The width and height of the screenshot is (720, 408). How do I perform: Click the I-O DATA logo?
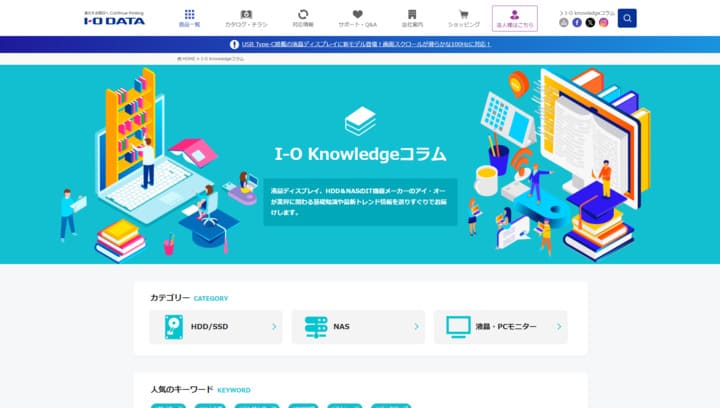(x=114, y=18)
